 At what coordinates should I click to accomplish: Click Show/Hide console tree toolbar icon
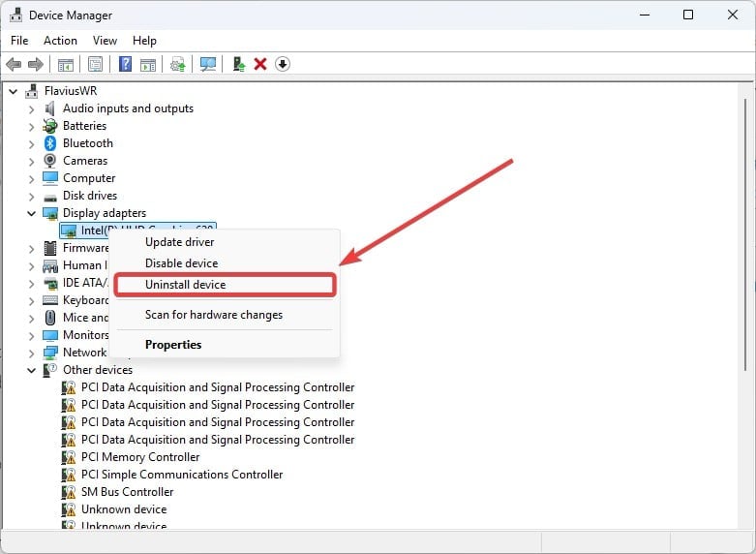[x=66, y=64]
